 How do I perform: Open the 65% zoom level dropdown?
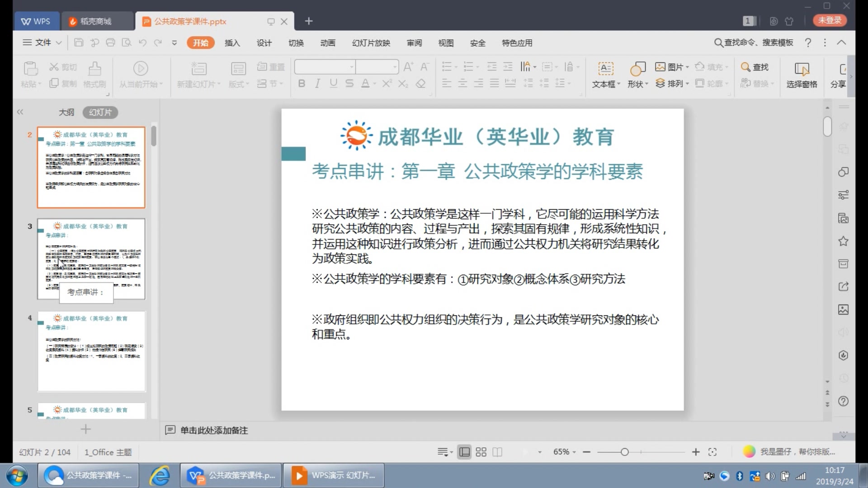[x=565, y=452]
